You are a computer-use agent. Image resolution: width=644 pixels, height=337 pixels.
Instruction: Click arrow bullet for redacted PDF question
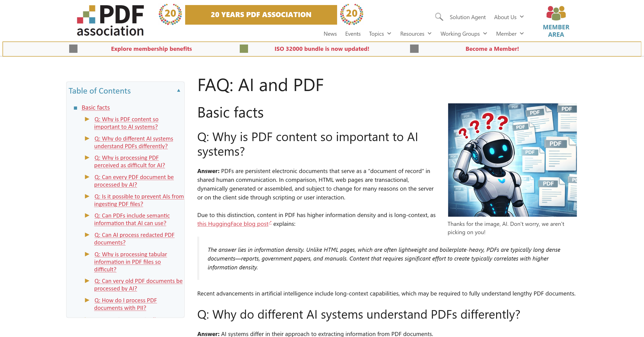[87, 235]
